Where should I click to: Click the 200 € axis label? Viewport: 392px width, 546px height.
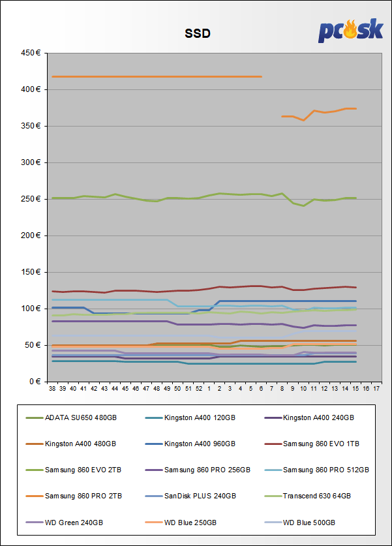tap(31, 235)
